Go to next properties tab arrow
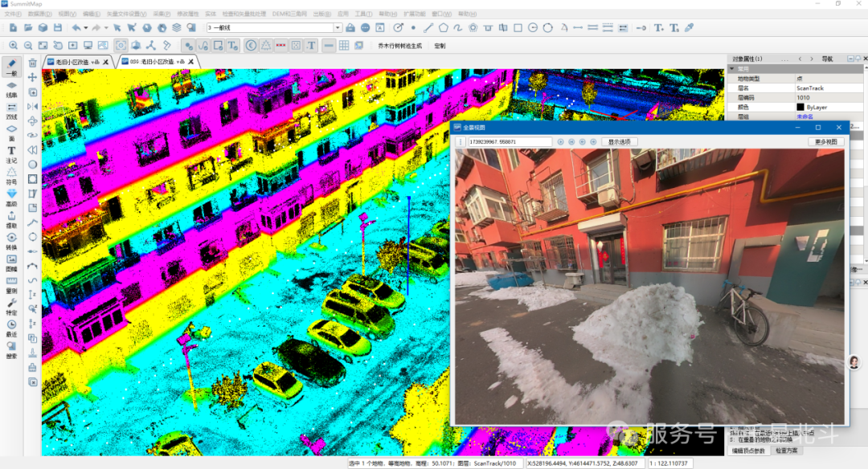The width and height of the screenshot is (868, 469). [x=812, y=59]
